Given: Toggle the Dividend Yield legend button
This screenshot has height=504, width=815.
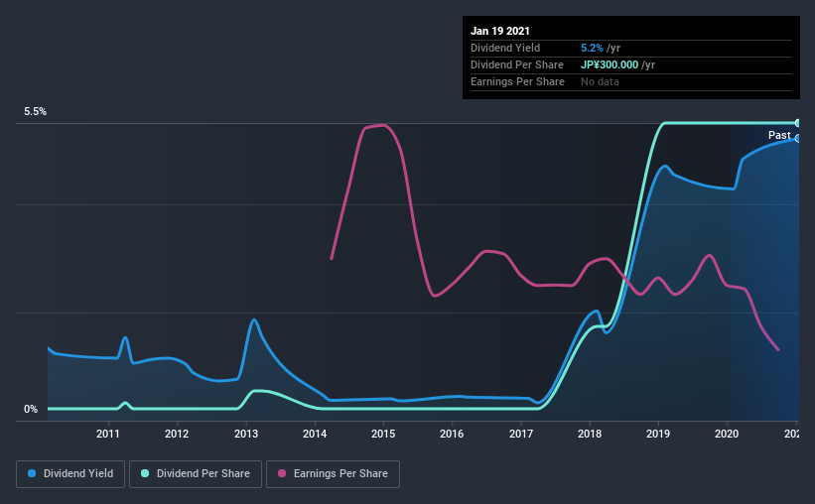Looking at the screenshot, I should [x=70, y=474].
